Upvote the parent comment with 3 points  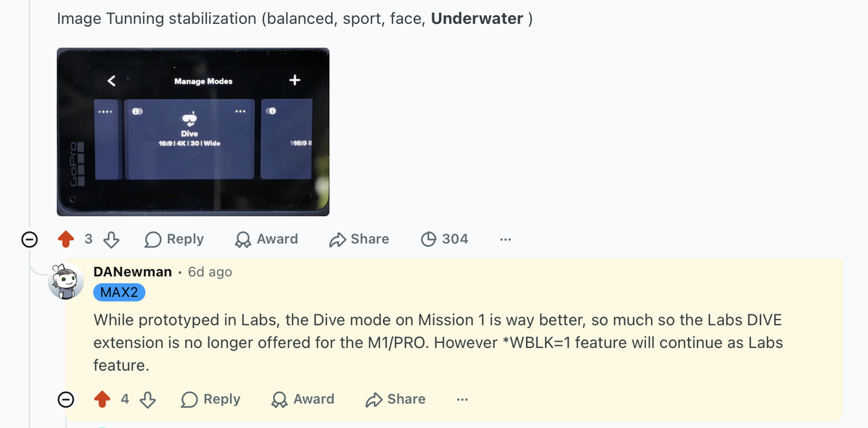click(66, 239)
